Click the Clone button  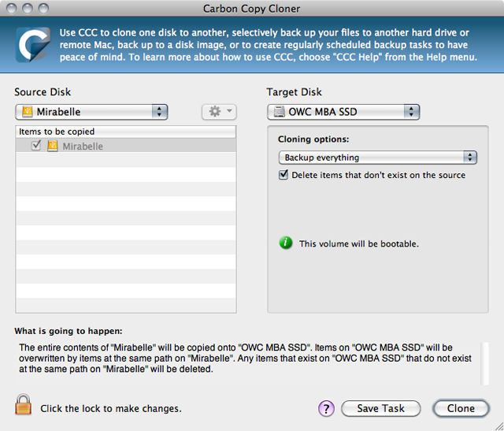click(461, 408)
